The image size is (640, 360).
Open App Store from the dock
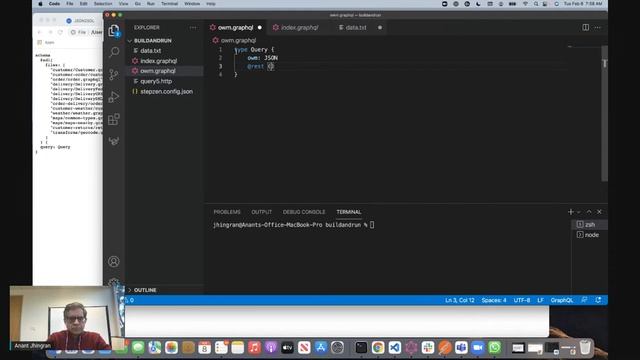click(321, 347)
